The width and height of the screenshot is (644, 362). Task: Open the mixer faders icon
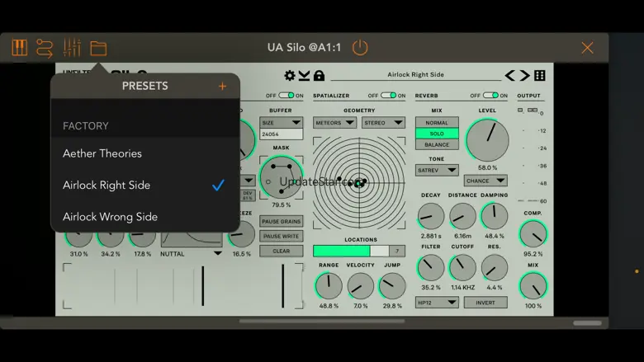click(x=72, y=48)
